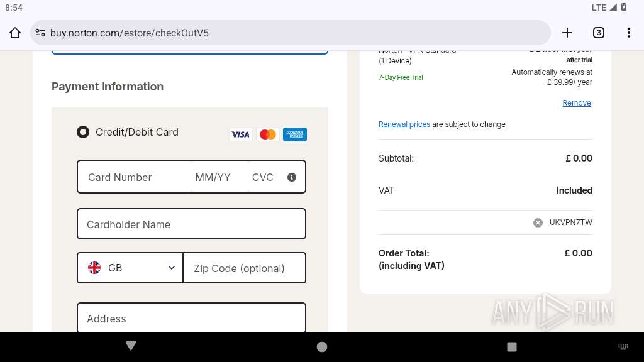644x362 pixels.
Task: Click the (1 Device) text
Action: coord(395,61)
